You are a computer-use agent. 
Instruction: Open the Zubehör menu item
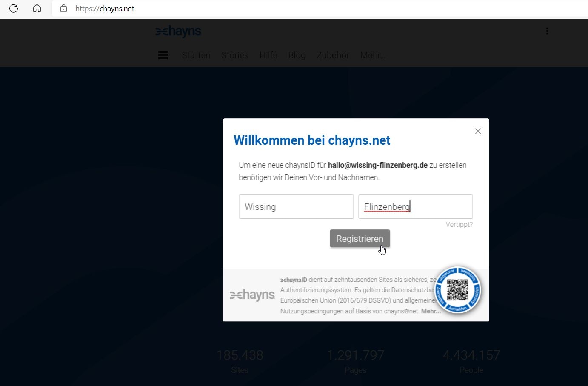(333, 55)
